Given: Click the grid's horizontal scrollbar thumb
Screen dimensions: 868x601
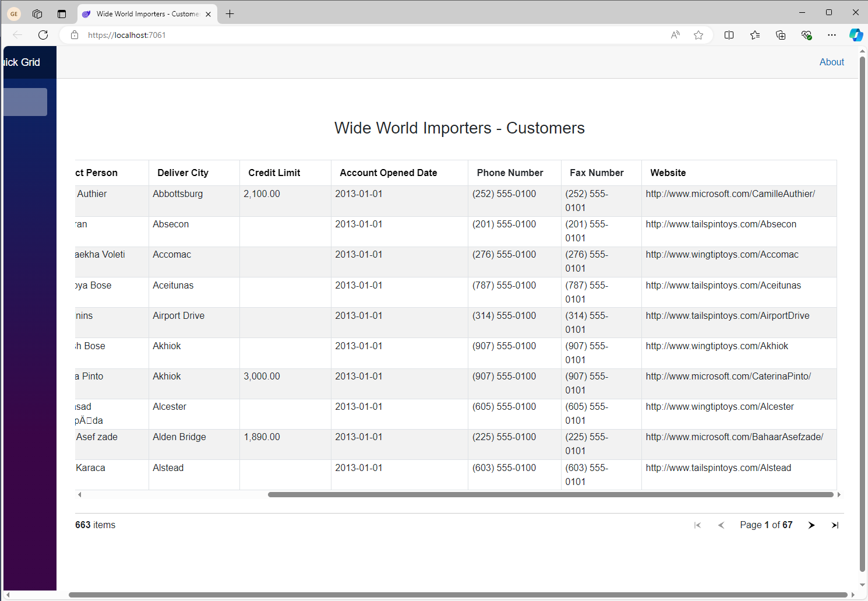Looking at the screenshot, I should pyautogui.click(x=551, y=494).
